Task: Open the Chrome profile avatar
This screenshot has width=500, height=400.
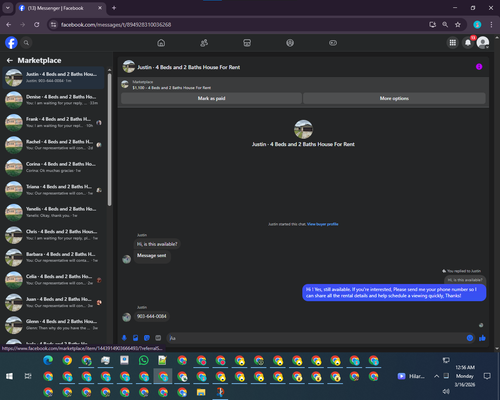Action: point(477,25)
